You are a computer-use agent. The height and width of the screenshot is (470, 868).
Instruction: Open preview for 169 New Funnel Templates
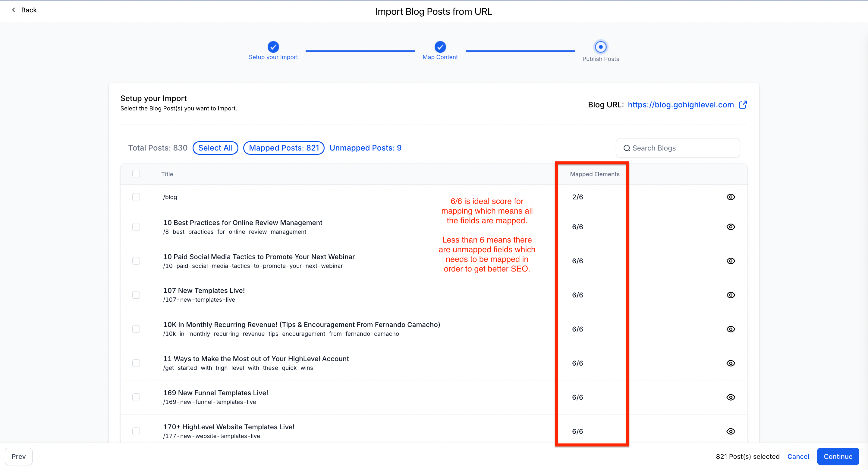tap(730, 397)
